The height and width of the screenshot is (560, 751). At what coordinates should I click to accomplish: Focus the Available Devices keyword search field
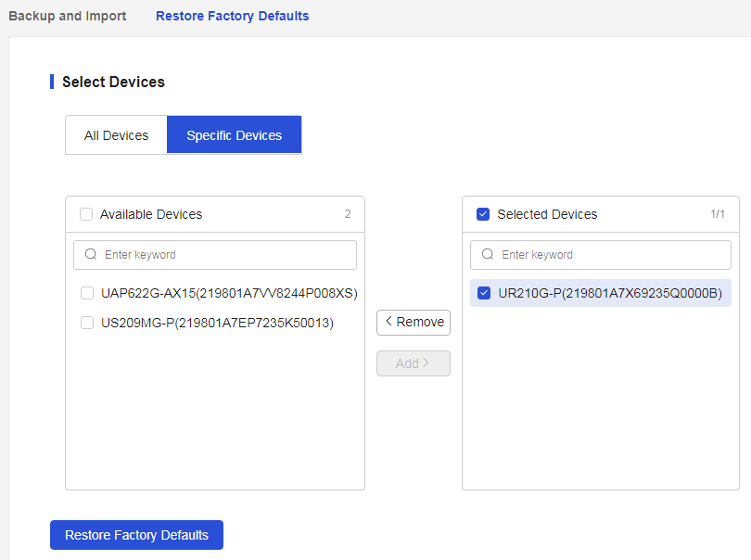(215, 255)
